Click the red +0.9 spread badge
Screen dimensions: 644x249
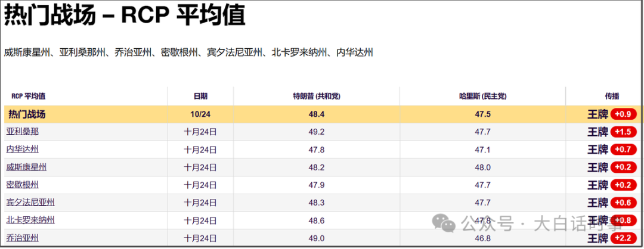(x=624, y=114)
